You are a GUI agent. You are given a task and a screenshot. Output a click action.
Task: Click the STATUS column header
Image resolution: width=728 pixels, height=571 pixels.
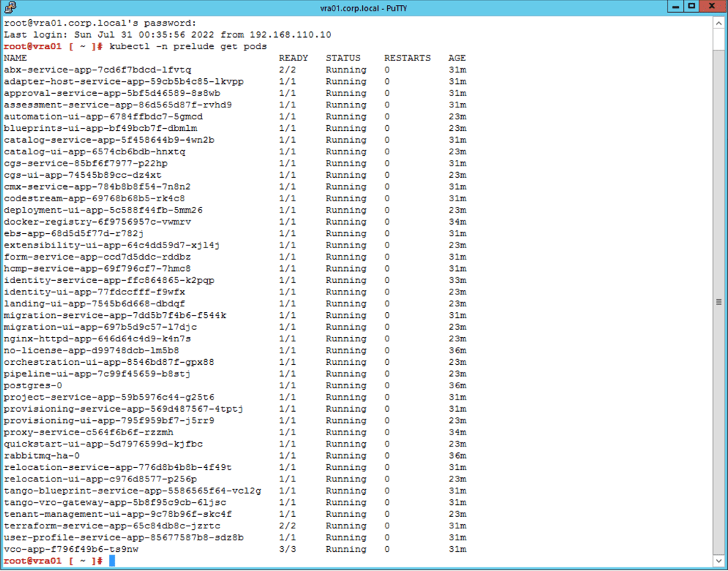(x=343, y=58)
